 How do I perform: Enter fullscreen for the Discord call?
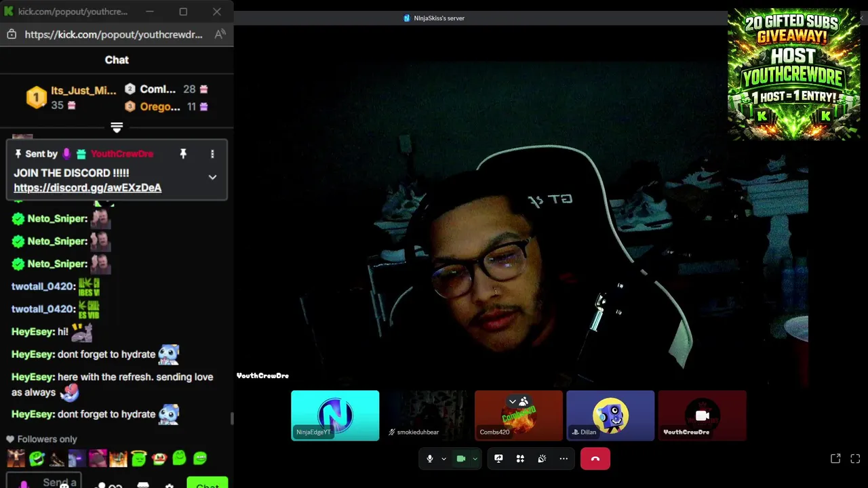(x=855, y=459)
